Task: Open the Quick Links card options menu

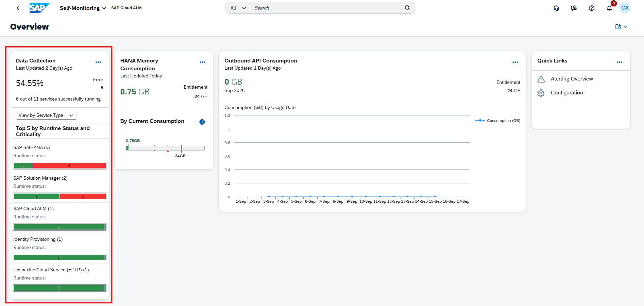Action: pos(620,62)
